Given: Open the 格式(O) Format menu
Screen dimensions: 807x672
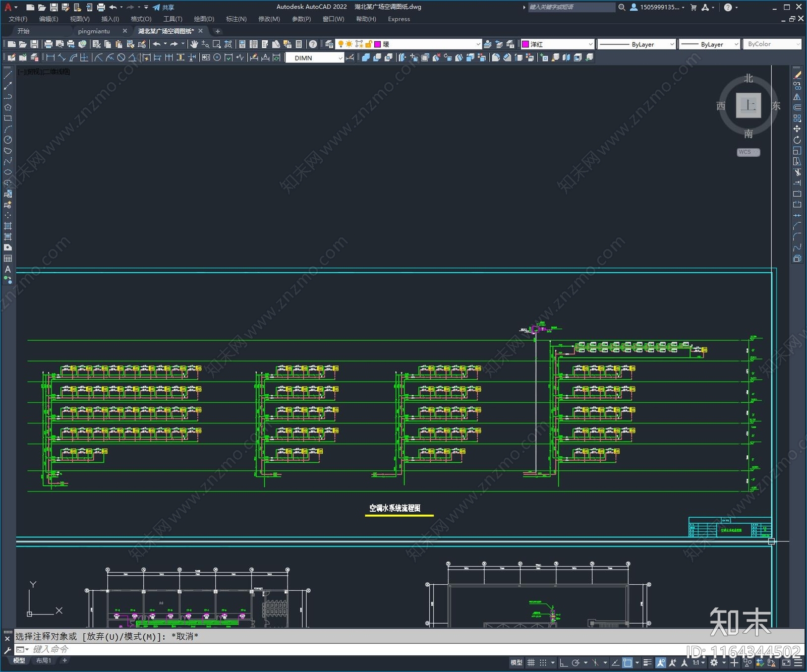Looking at the screenshot, I should click(141, 19).
